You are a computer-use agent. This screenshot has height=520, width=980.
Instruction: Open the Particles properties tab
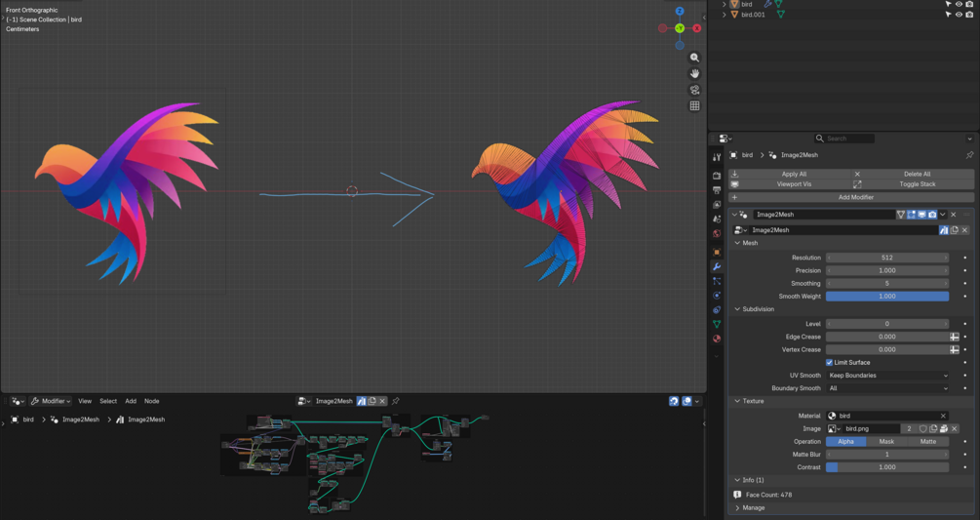pyautogui.click(x=717, y=281)
